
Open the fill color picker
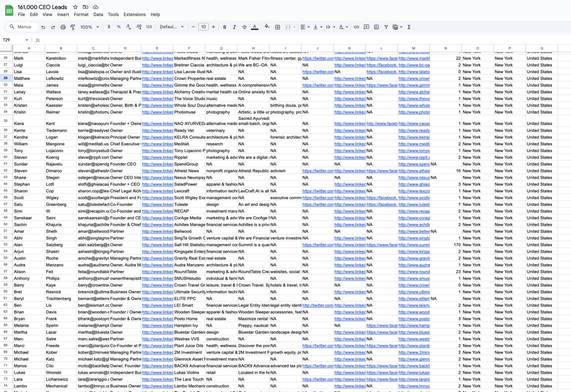(267, 27)
